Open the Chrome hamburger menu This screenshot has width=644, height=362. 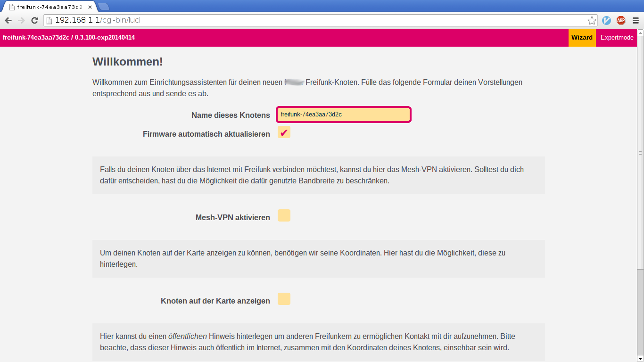[636, 20]
